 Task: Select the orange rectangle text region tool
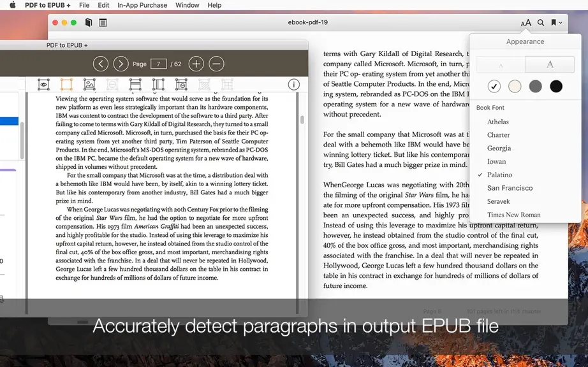click(66, 85)
